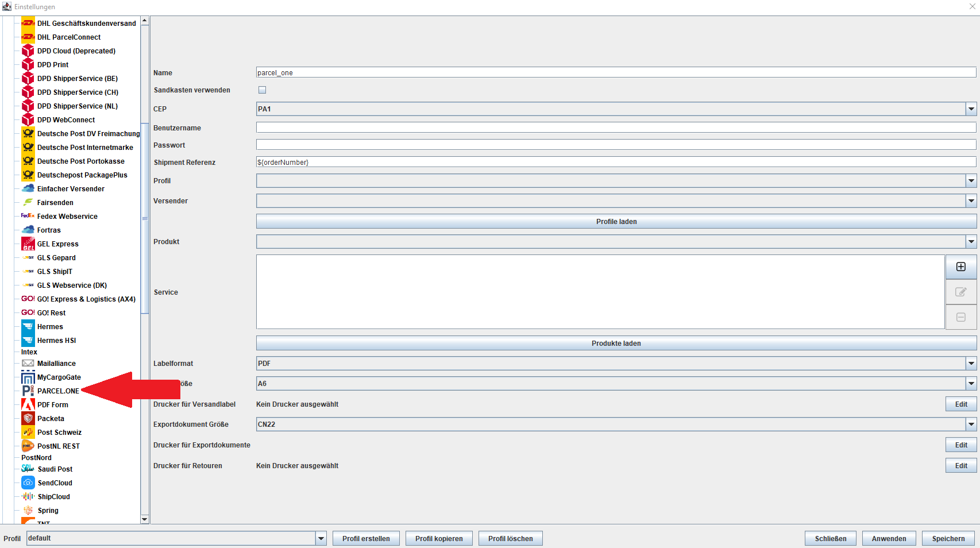Click the Schließen button

pyautogui.click(x=831, y=538)
